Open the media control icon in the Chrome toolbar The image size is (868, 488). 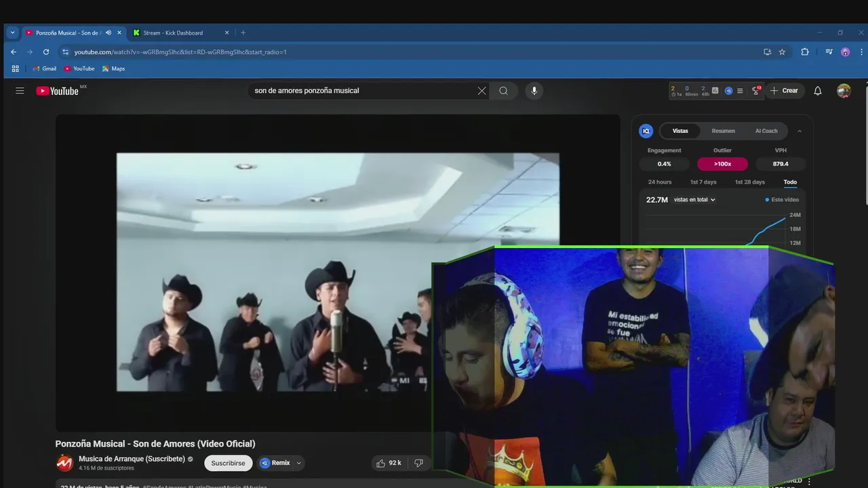pos(829,52)
